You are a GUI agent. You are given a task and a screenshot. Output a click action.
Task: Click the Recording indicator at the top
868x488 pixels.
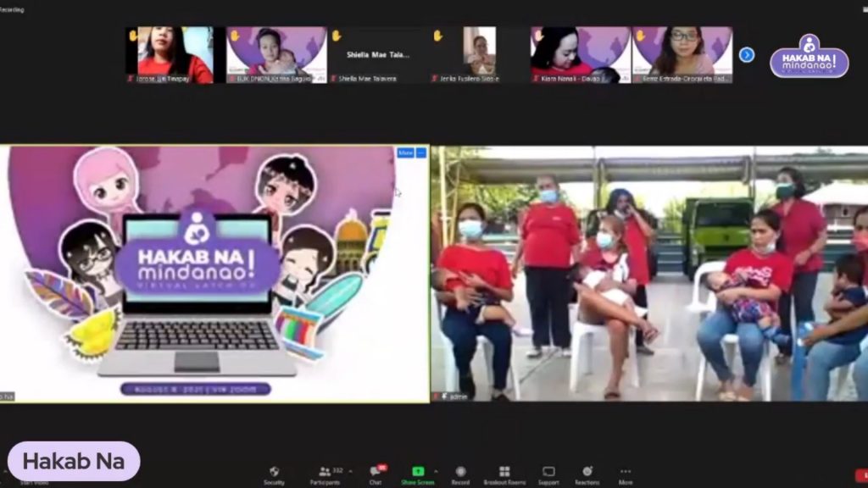click(x=12, y=9)
